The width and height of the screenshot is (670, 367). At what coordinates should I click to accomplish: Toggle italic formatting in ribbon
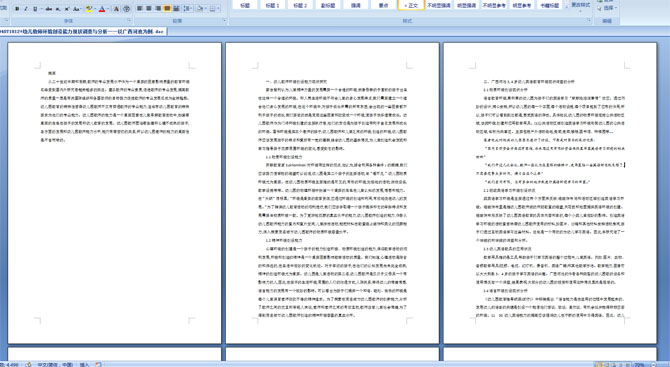click(x=26, y=9)
